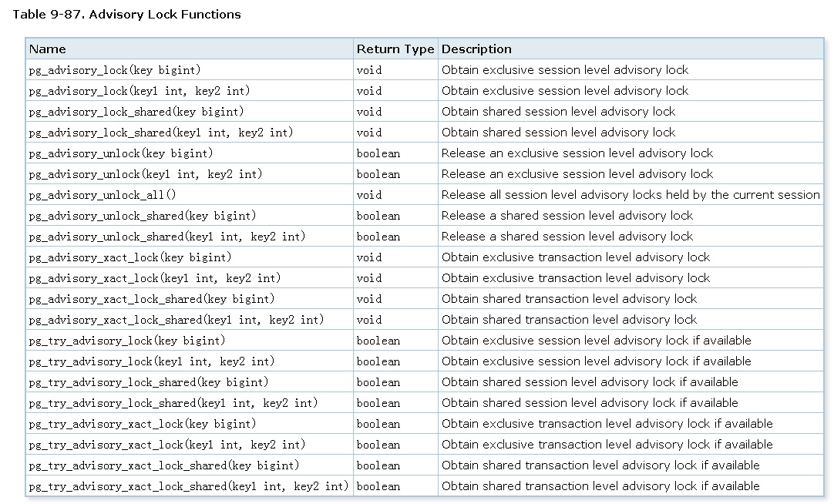Click pg_try_advisory_xact_lock_shared(key1 int, key2 int) cell
This screenshot has height=504, width=834.
tap(189, 486)
